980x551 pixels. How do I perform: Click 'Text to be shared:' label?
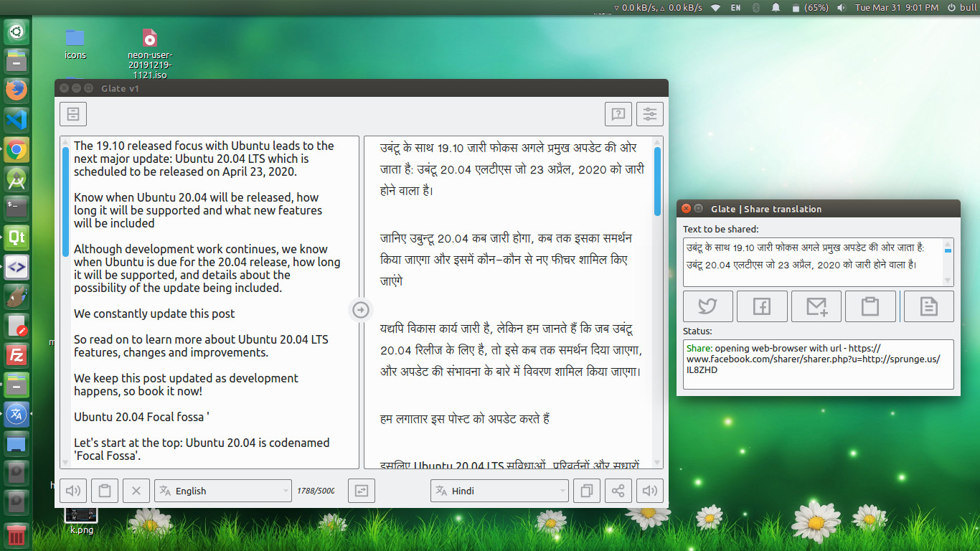click(x=720, y=229)
